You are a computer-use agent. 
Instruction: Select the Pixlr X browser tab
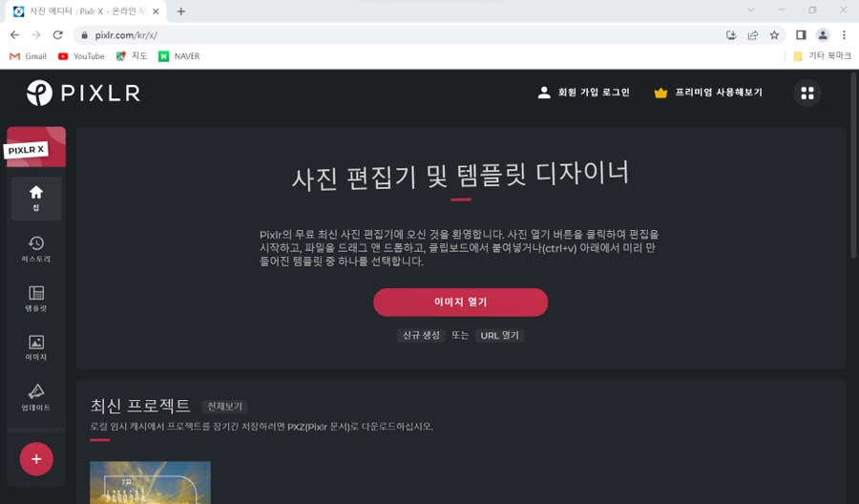click(88, 11)
